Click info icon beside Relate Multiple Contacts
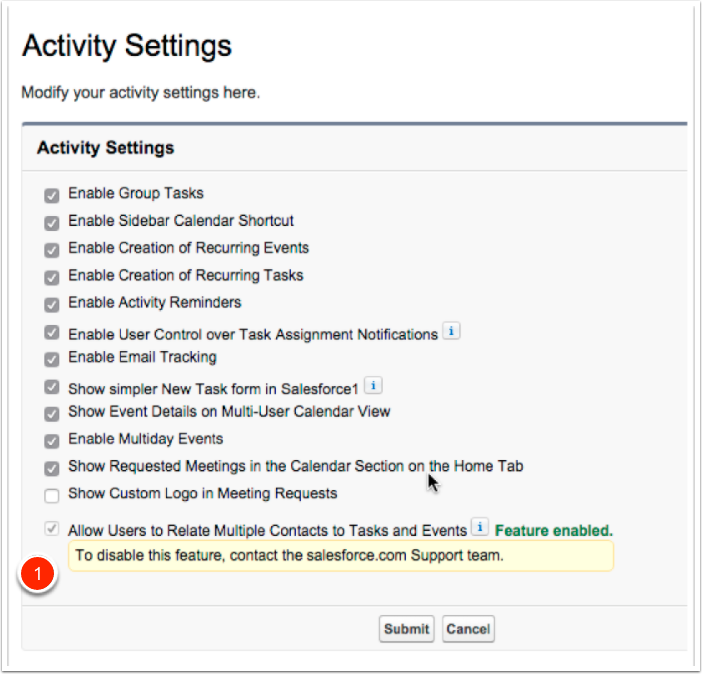Screen dimensions: 702x674 [480, 528]
